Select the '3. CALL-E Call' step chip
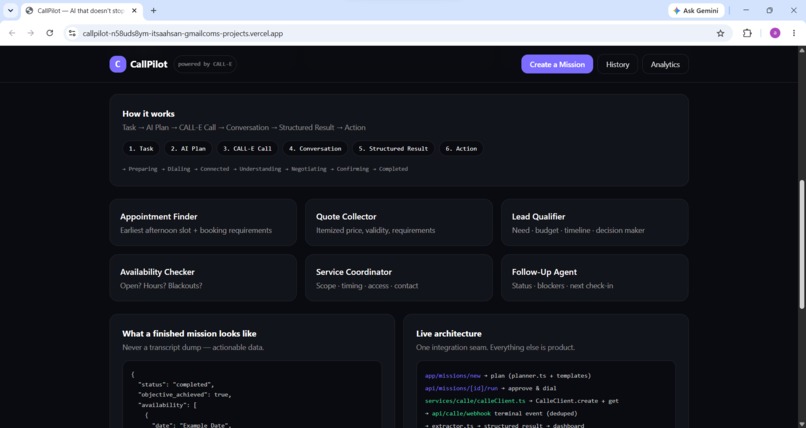The height and width of the screenshot is (428, 806). (247, 148)
